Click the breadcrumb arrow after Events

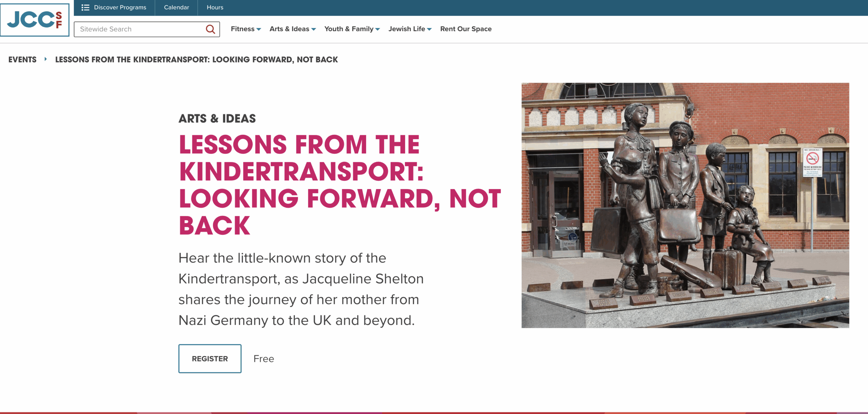(x=45, y=59)
